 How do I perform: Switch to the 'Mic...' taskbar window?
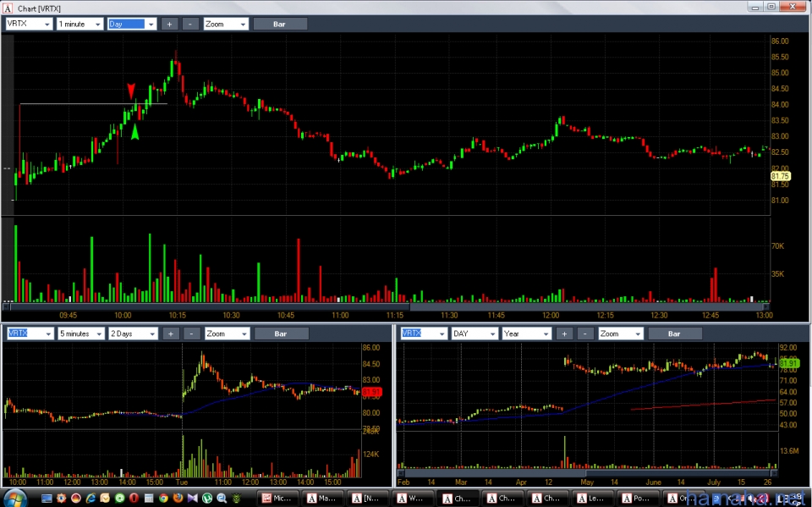(278, 499)
